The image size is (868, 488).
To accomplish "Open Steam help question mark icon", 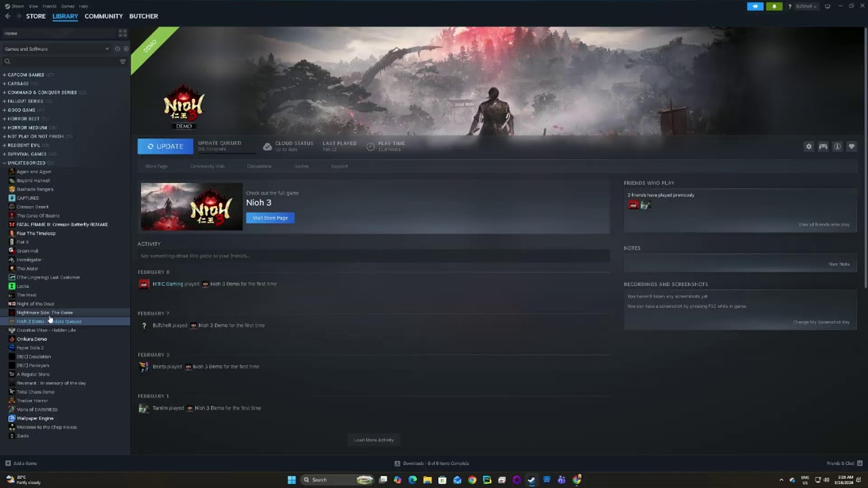I will (x=789, y=6).
